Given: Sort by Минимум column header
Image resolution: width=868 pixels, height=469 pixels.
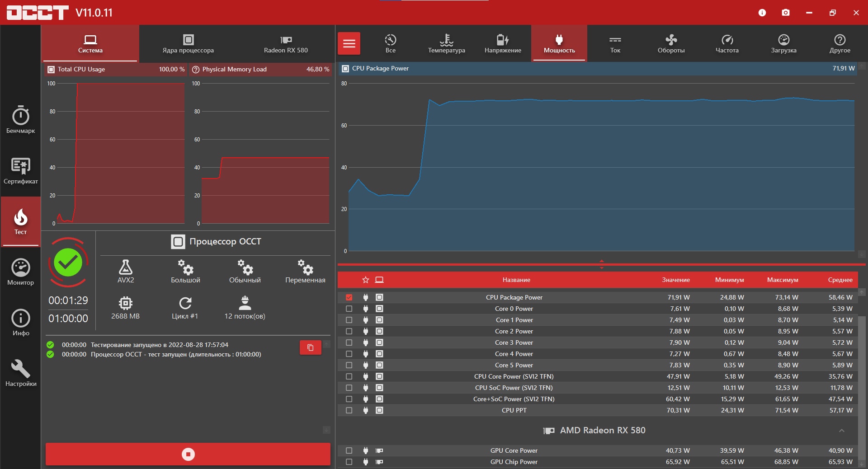Looking at the screenshot, I should 730,280.
